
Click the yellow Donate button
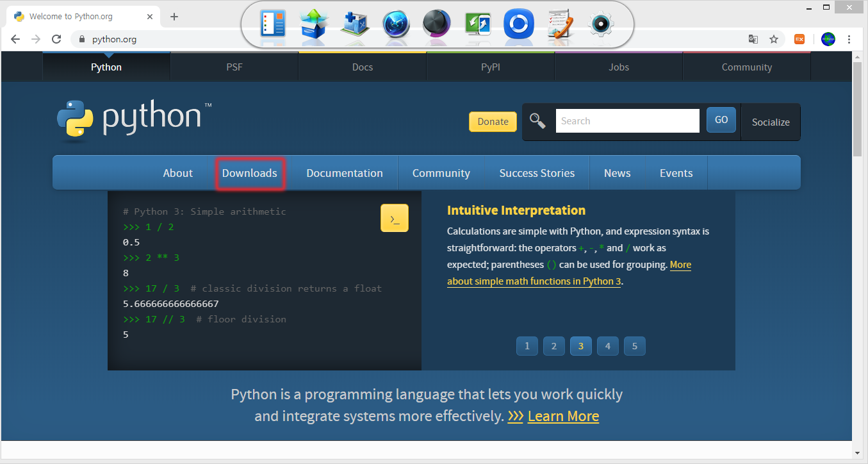(493, 122)
